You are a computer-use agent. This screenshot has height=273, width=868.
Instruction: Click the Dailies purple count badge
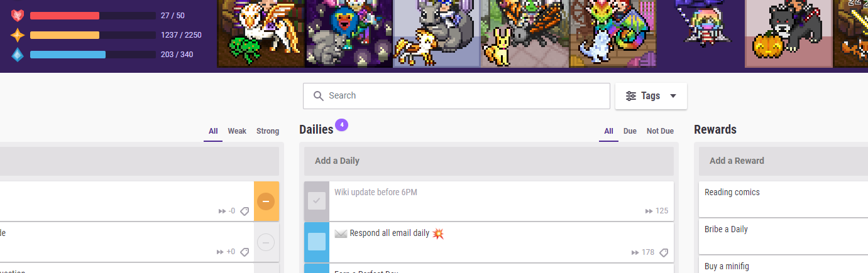tap(341, 125)
